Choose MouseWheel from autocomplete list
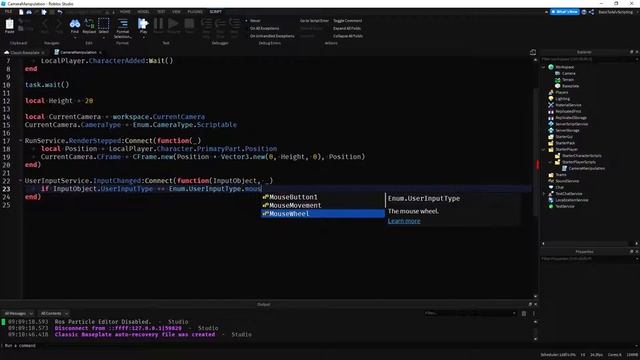 point(323,213)
